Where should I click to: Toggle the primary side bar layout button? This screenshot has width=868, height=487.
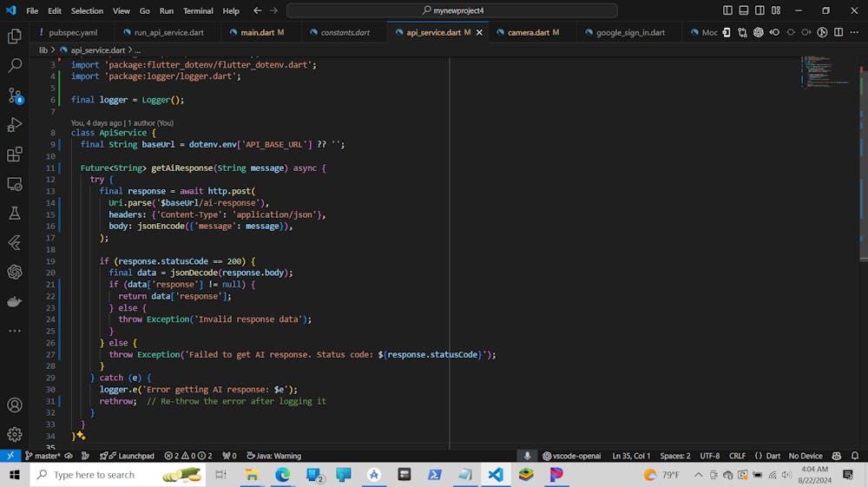click(728, 10)
